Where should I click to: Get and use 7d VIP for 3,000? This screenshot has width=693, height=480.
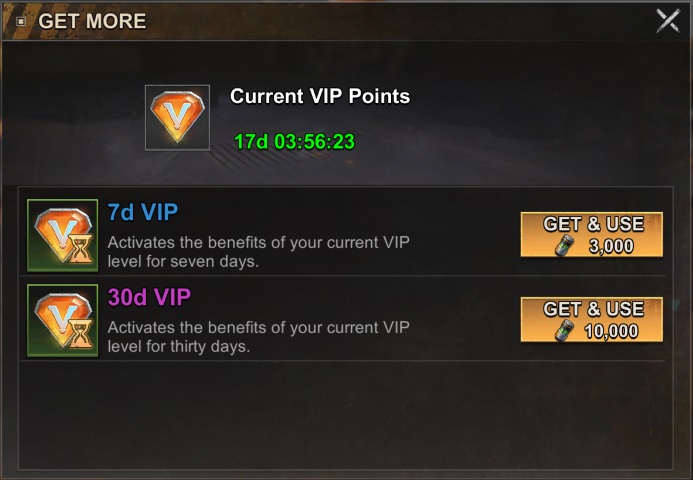click(592, 234)
